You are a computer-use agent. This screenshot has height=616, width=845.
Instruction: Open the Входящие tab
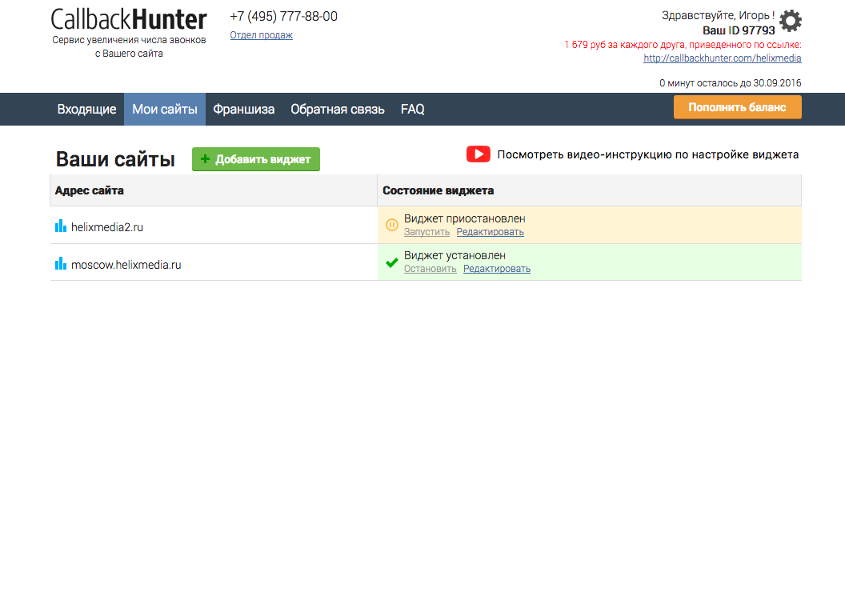[x=86, y=110]
